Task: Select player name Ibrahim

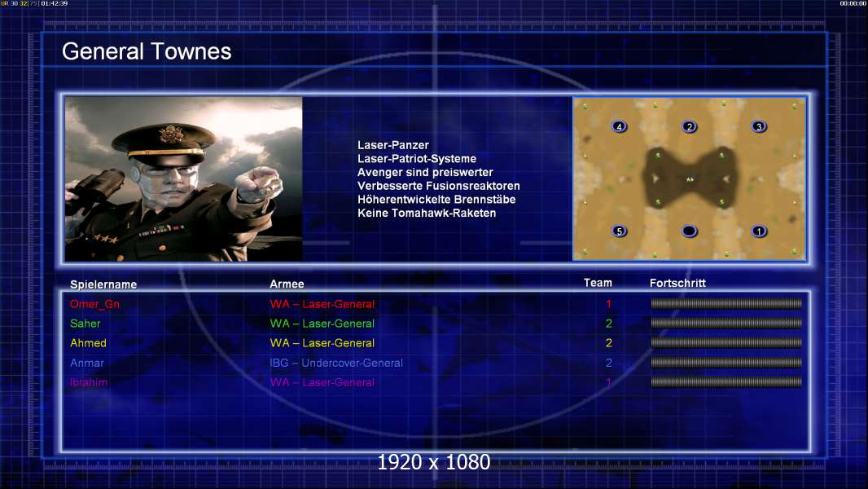Action: coord(89,382)
